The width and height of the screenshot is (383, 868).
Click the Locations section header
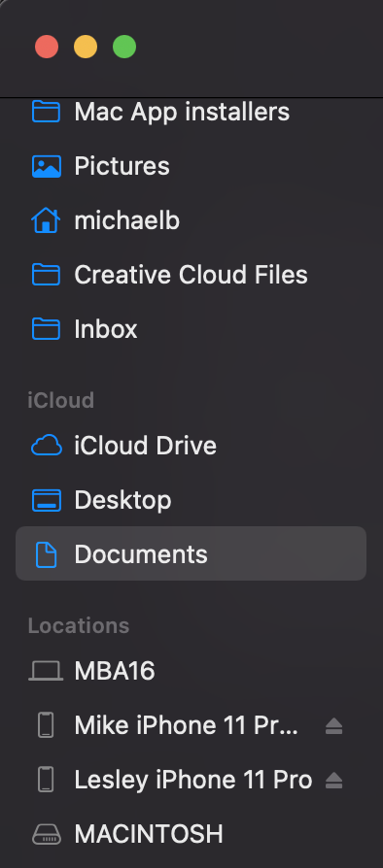[78, 625]
